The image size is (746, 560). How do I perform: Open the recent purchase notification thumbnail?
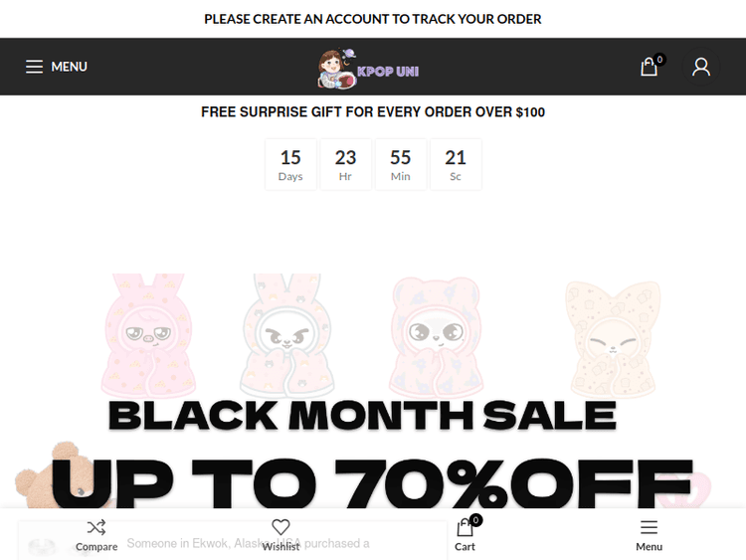pos(42,545)
